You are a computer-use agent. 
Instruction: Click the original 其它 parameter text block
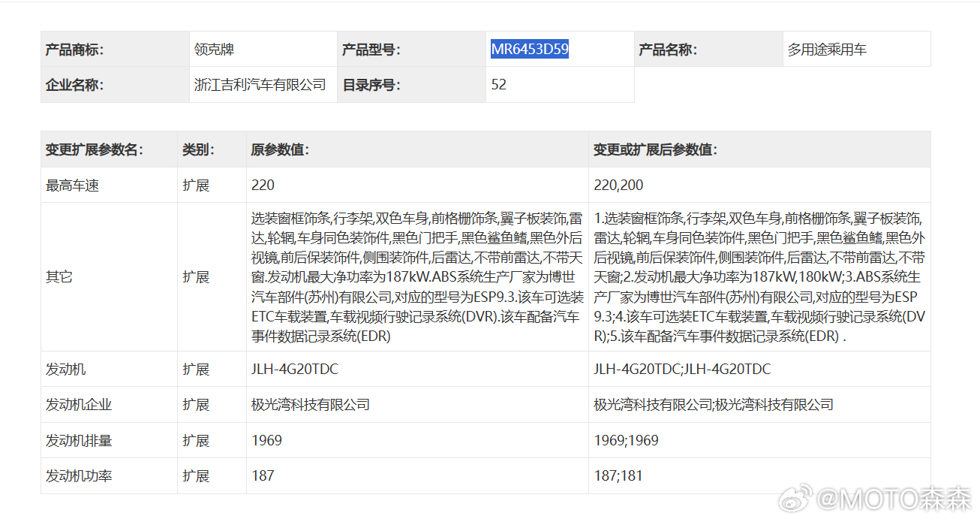417,277
